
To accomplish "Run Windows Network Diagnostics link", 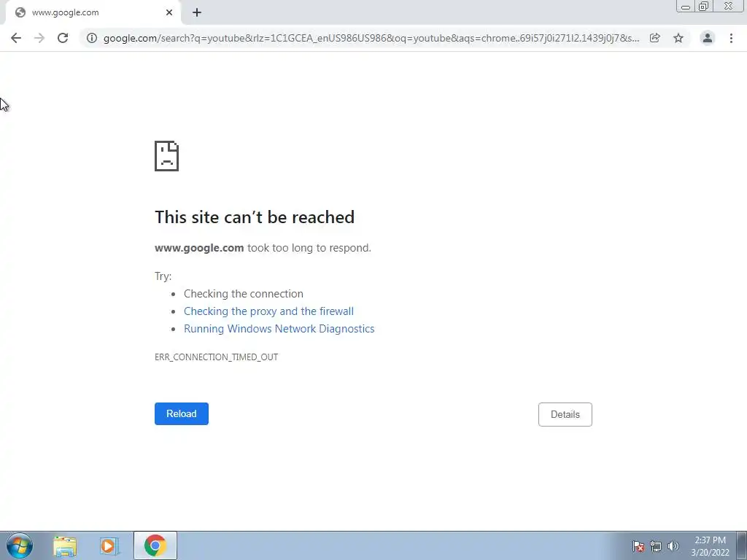I will pos(279,329).
